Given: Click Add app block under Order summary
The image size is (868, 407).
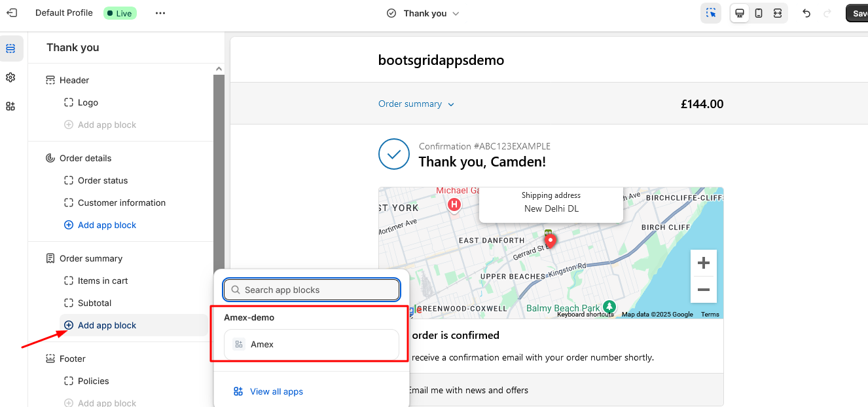Looking at the screenshot, I should (x=134, y=325).
